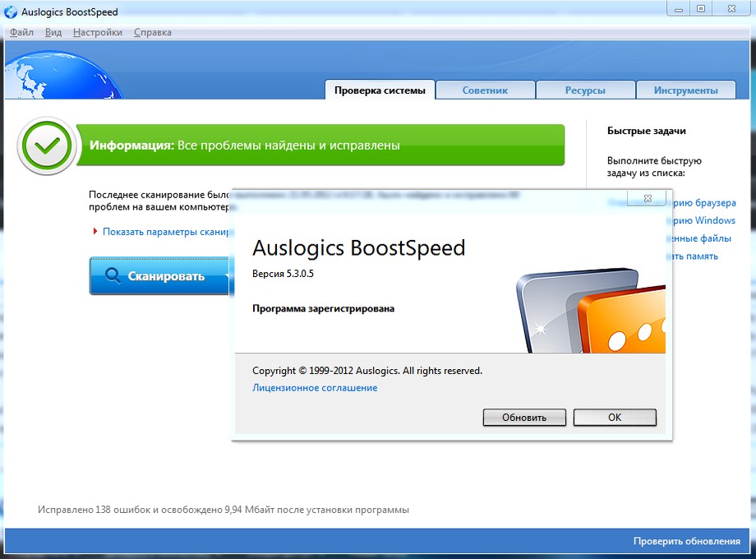This screenshot has height=559, width=756.
Task: Expand the red arrow next to Показать параметры
Action: pyautogui.click(x=95, y=232)
